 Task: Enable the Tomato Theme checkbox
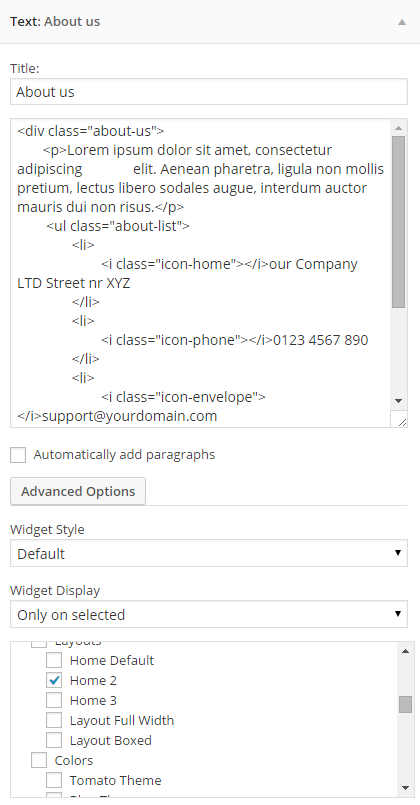click(x=54, y=780)
